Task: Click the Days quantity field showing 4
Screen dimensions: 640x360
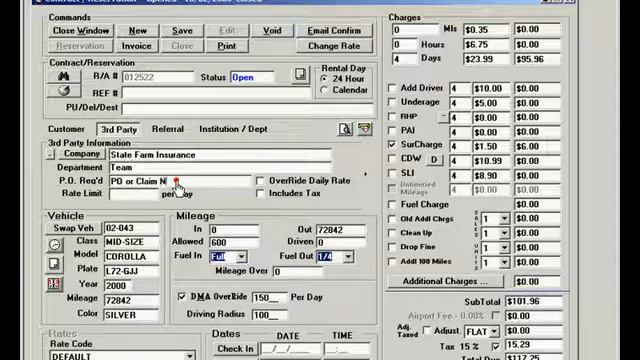Action: [404, 59]
